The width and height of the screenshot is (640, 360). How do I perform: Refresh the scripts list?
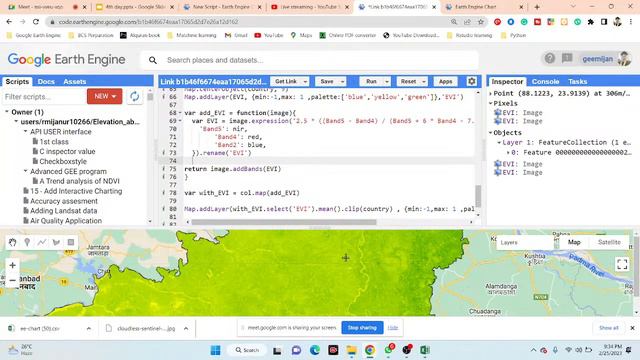[x=134, y=96]
